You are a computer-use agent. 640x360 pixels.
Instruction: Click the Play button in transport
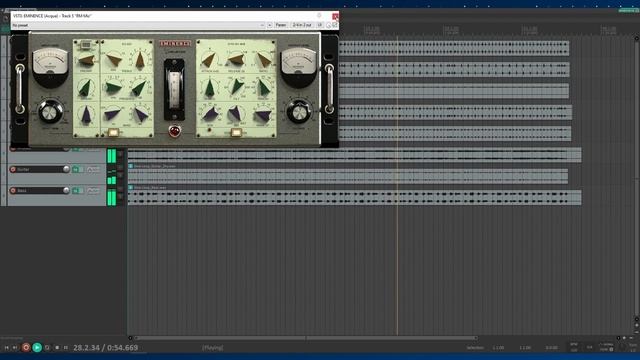point(37,347)
